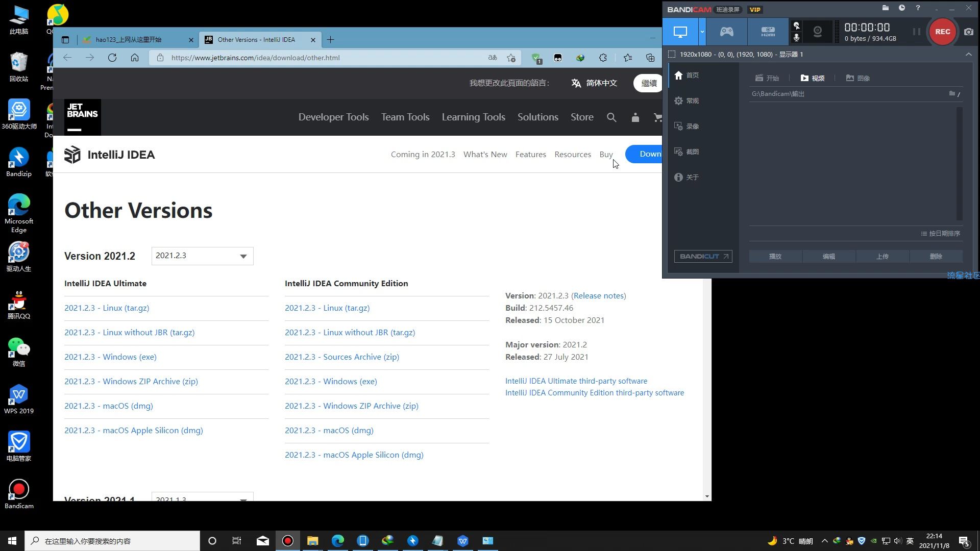This screenshot has height=551, width=980.
Task: Open Bandicam home panel icon
Action: click(x=678, y=74)
